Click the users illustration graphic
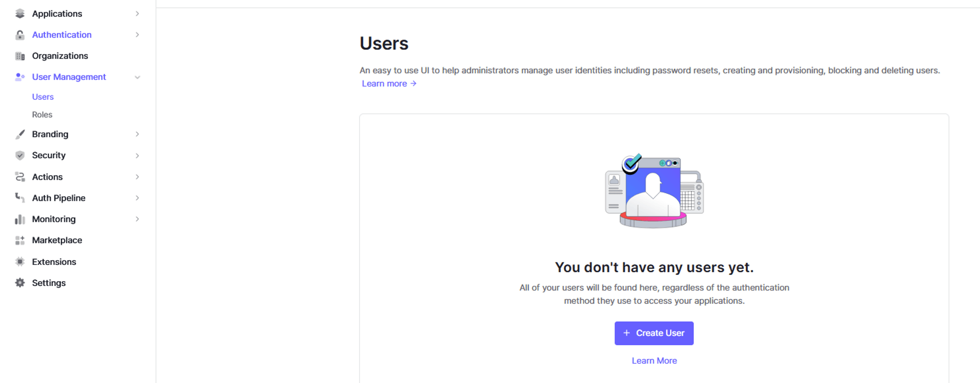 point(654,191)
